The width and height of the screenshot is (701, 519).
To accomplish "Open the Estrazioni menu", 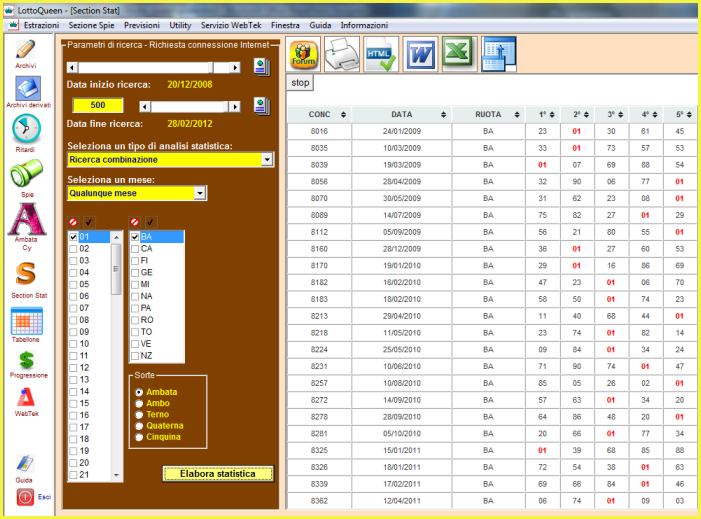I will [42, 25].
